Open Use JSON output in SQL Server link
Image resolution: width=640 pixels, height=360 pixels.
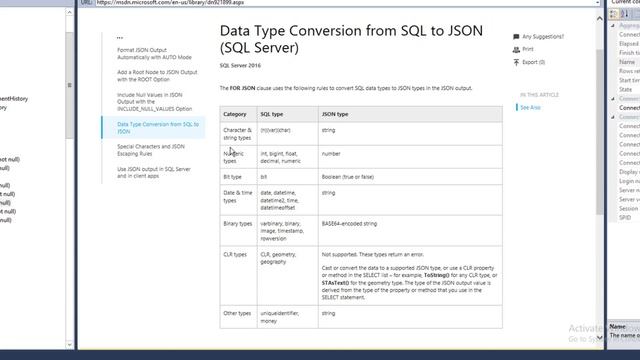point(153,173)
